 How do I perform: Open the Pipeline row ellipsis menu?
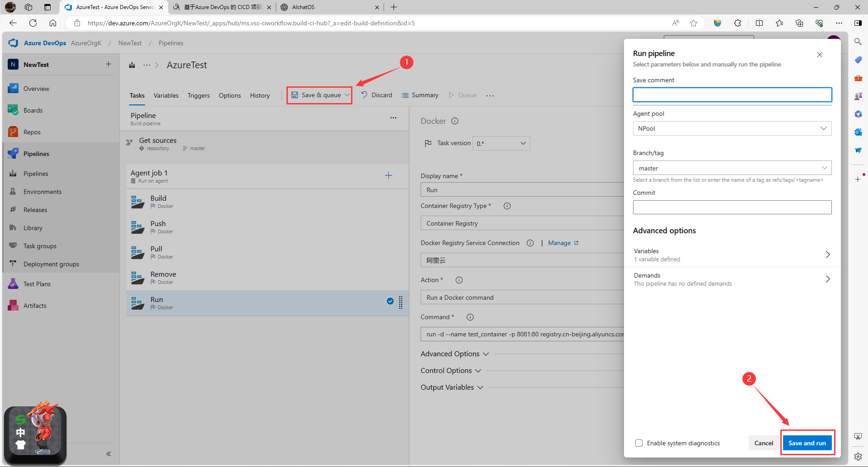pos(393,118)
